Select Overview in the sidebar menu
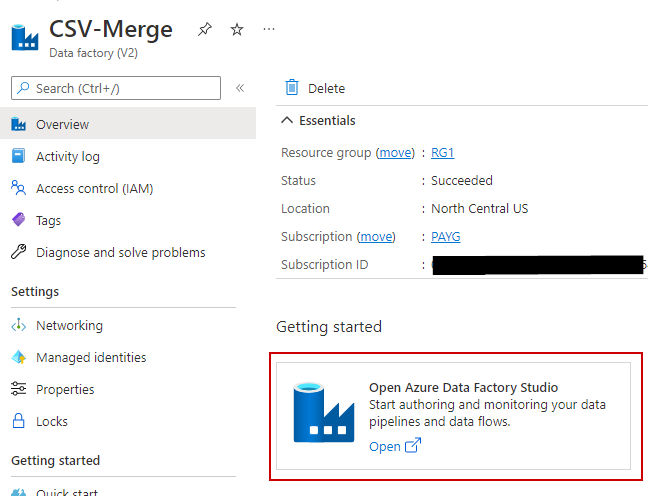Image resolution: width=648 pixels, height=496 pixels. pos(62,125)
